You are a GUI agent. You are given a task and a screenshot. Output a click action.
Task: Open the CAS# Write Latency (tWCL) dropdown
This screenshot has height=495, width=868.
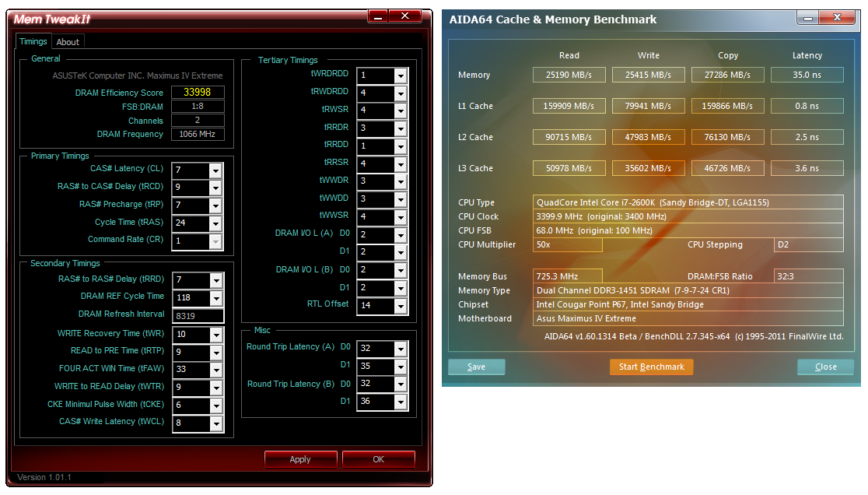click(x=216, y=423)
